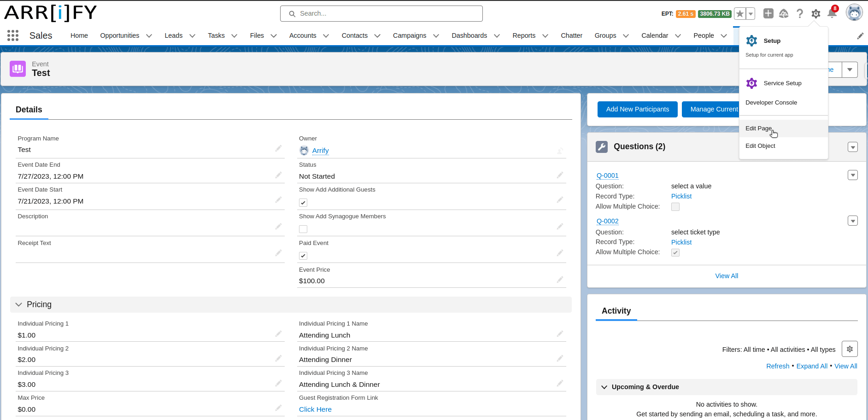The image size is (868, 420).
Task: Collapse the Upcoming & Overdue section
Action: click(x=604, y=387)
